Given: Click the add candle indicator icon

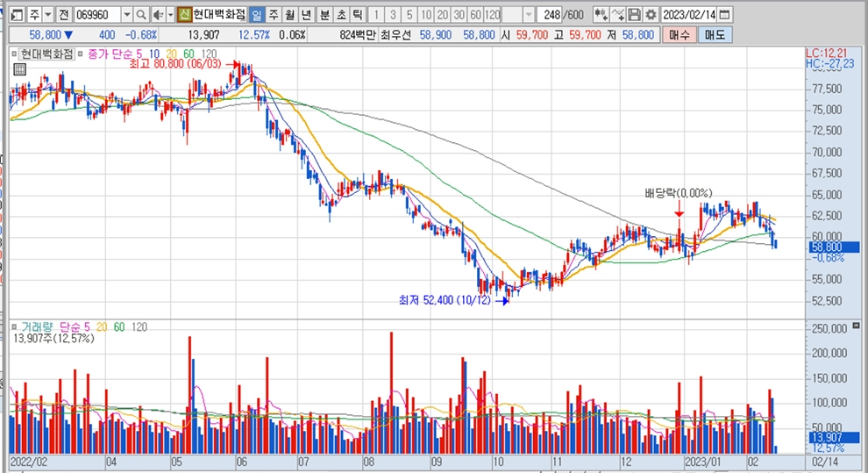Looking at the screenshot, I should [x=601, y=15].
